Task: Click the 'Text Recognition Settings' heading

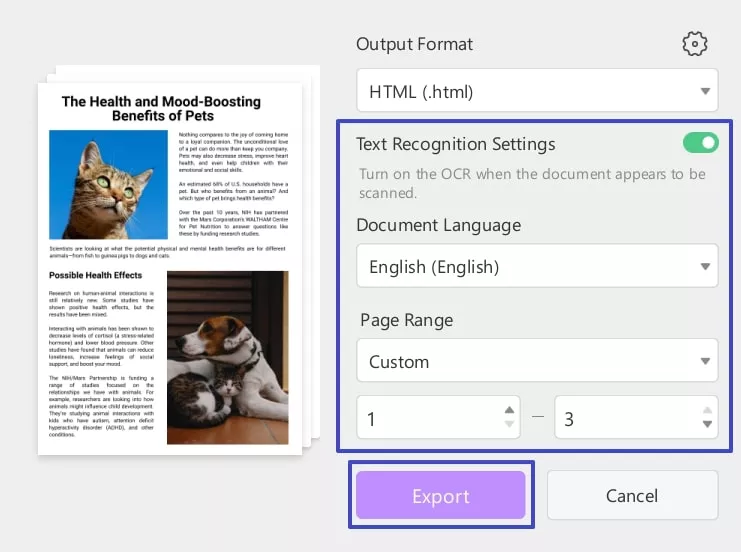Action: pyautogui.click(x=456, y=144)
